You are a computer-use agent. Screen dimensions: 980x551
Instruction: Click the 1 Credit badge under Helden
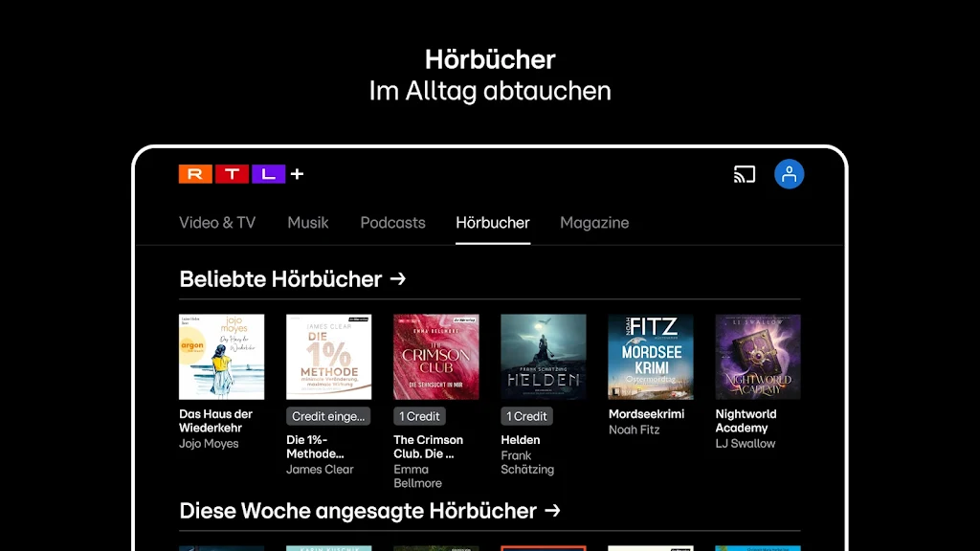526,416
